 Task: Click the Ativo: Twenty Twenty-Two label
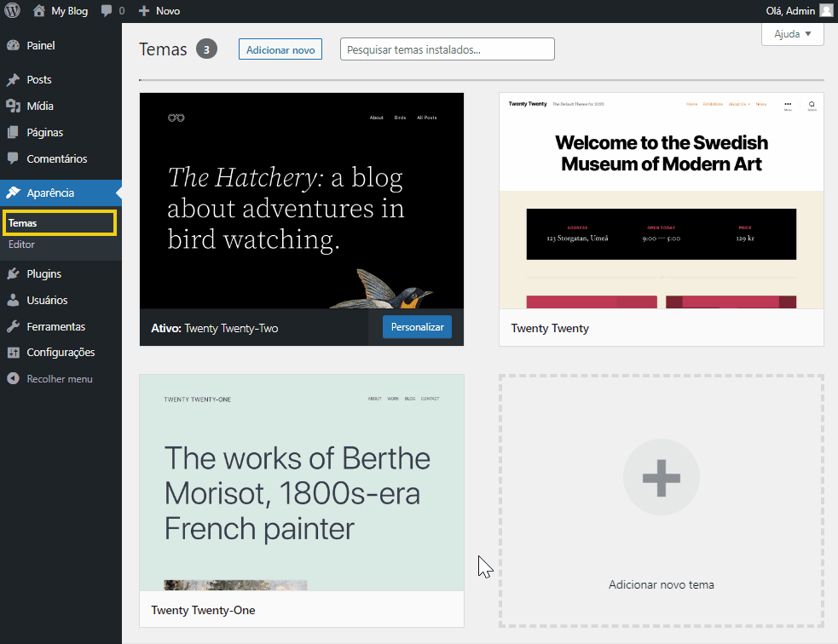(214, 329)
